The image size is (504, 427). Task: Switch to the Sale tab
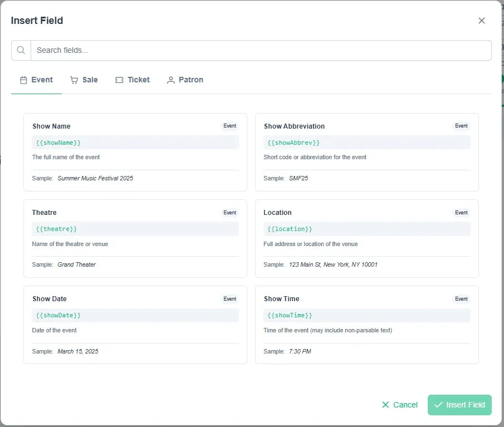coord(84,80)
